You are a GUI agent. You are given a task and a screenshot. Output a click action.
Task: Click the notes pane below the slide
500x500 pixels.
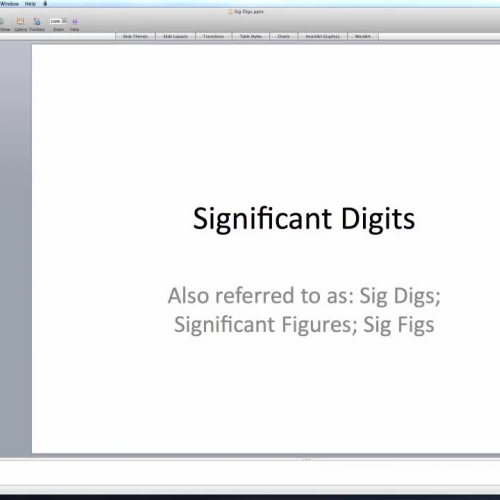[250, 473]
